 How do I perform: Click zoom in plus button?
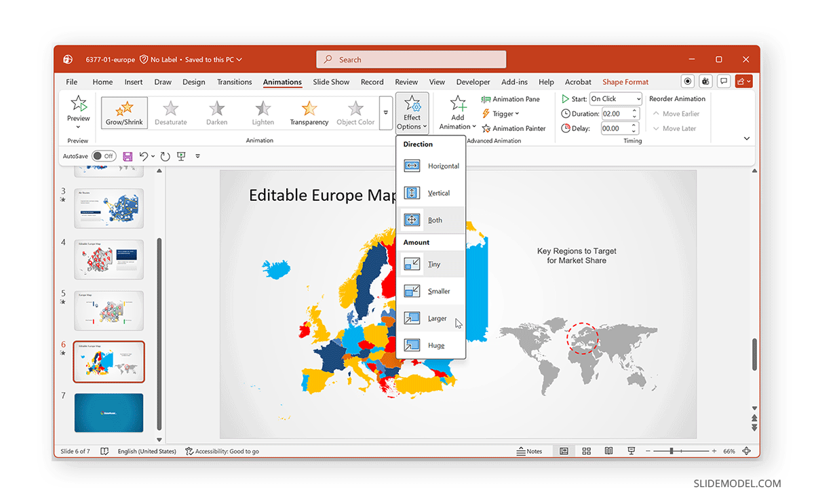point(714,451)
